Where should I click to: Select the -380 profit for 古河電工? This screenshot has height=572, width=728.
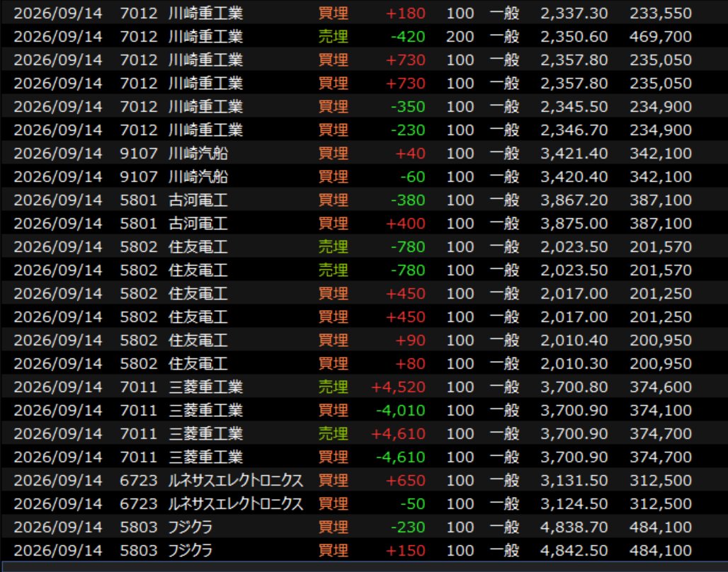pos(408,200)
